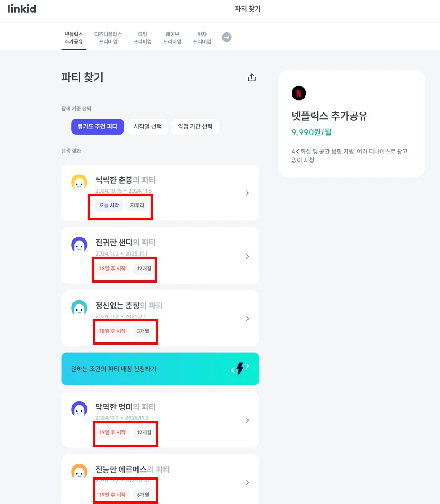Click the share icon beside 파티 찾기

click(x=251, y=77)
